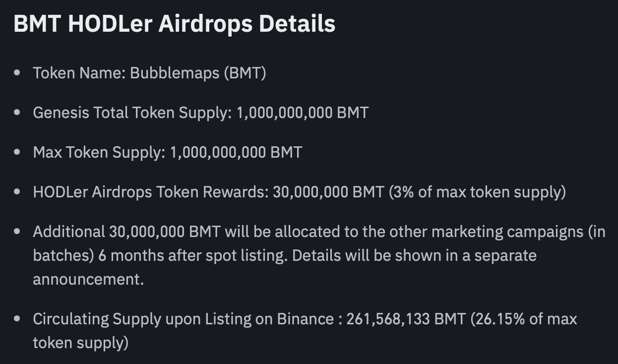The height and width of the screenshot is (364, 618).
Task: Click the bullet beside Token Name
Action: (x=17, y=73)
